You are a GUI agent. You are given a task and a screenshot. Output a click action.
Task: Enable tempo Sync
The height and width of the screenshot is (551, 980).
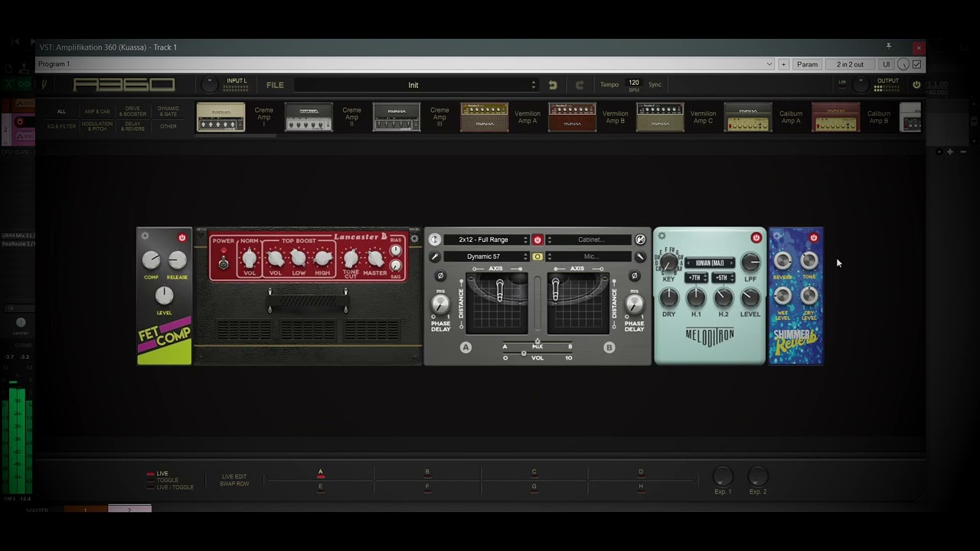coord(655,85)
